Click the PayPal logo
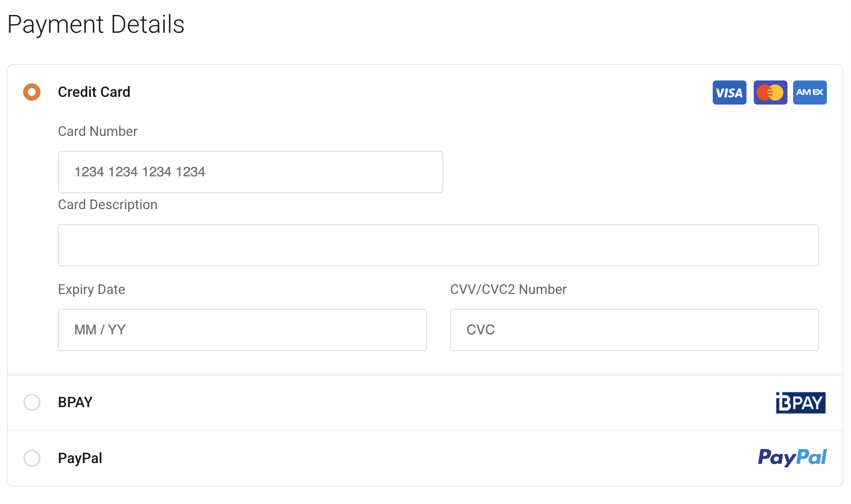851x504 pixels. pyautogui.click(x=792, y=457)
